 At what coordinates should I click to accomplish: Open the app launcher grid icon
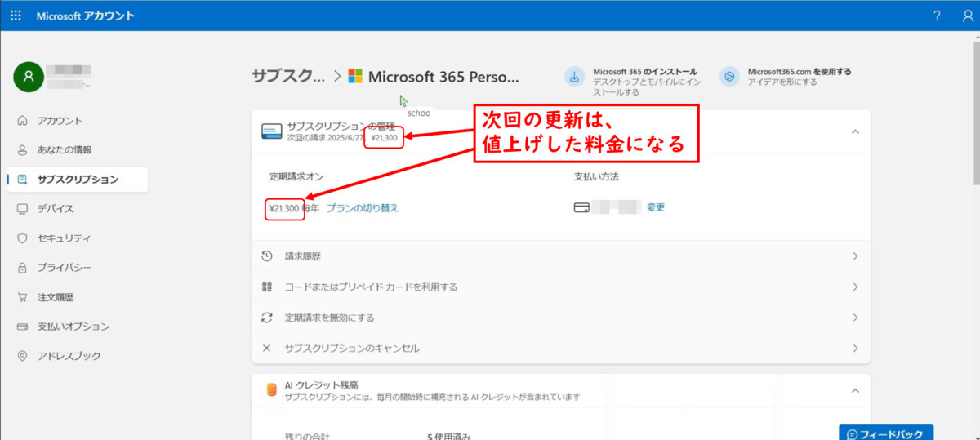click(x=16, y=16)
